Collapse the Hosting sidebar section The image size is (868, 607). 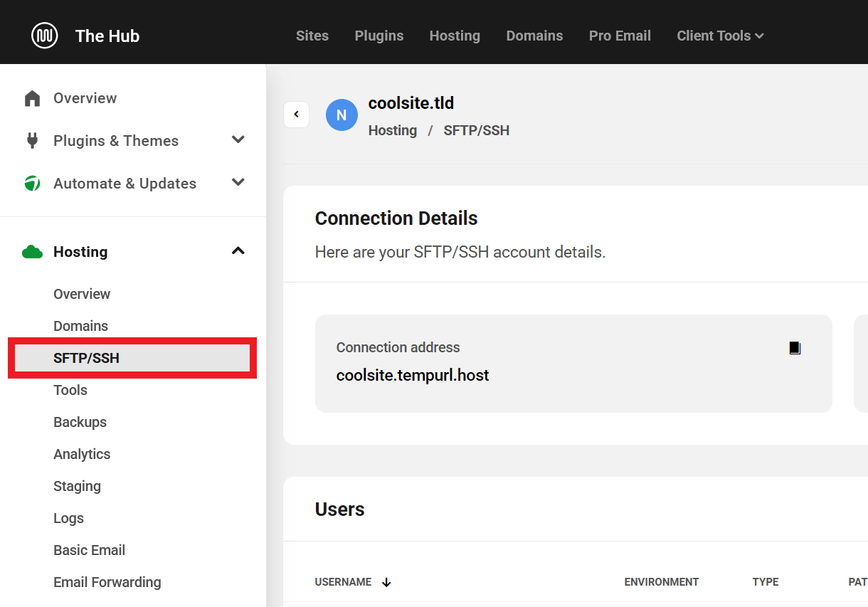238,251
